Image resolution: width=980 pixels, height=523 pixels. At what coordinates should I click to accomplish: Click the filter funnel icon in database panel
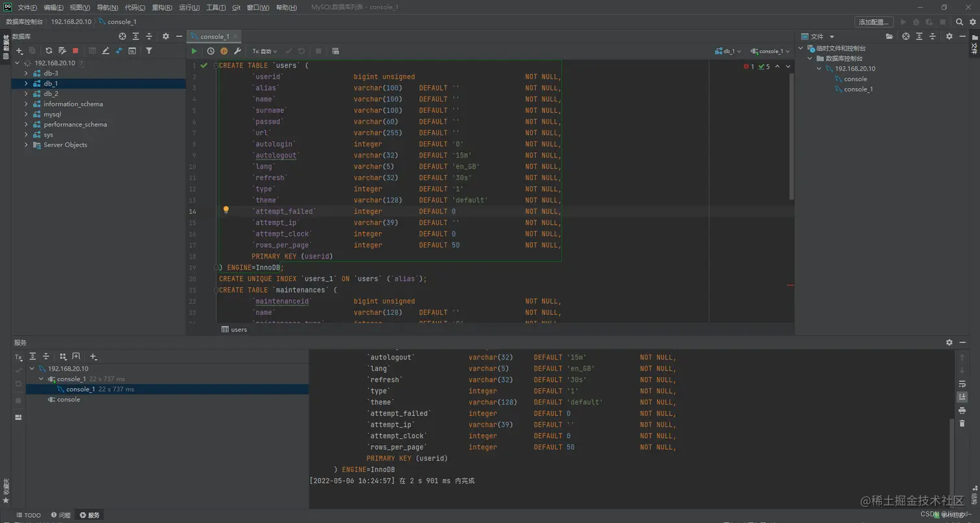point(149,51)
